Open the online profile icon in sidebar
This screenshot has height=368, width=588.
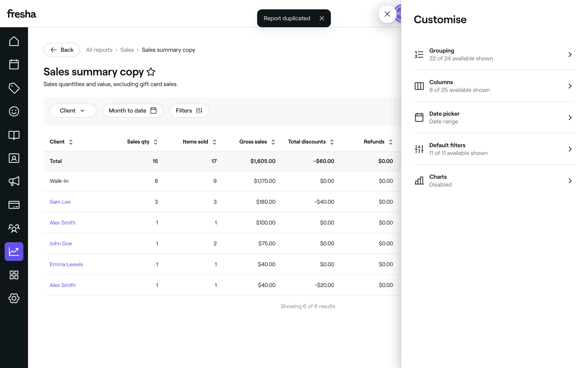(14, 158)
